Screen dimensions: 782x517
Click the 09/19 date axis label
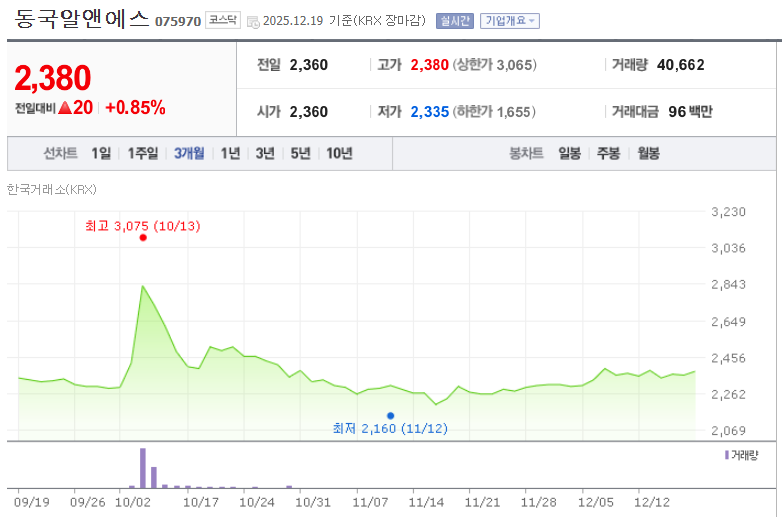coord(31,503)
